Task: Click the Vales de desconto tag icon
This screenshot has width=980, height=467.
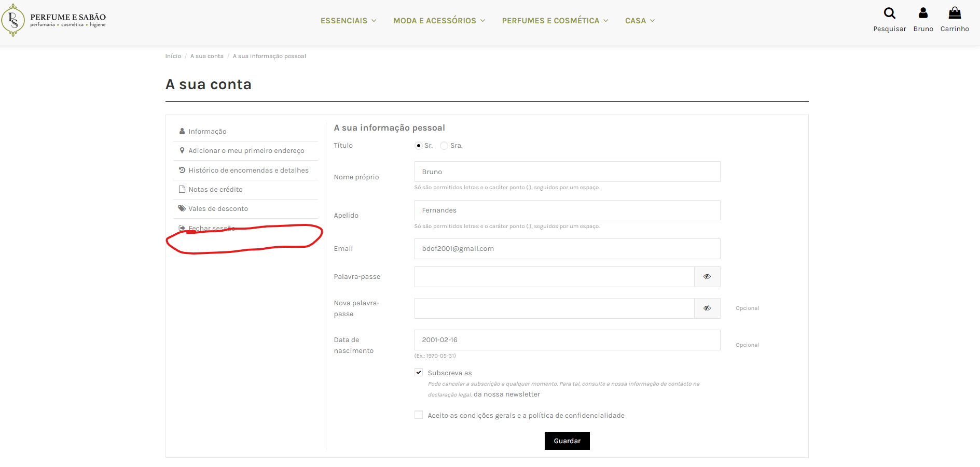Action: click(182, 208)
